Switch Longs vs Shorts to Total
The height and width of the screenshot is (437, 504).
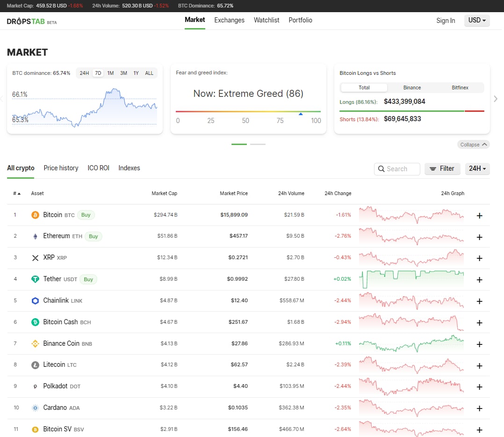(364, 87)
